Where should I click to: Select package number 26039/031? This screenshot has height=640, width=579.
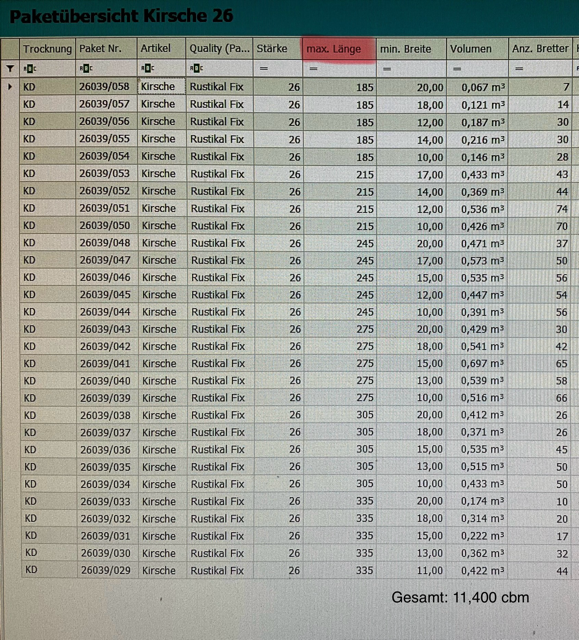point(106,536)
